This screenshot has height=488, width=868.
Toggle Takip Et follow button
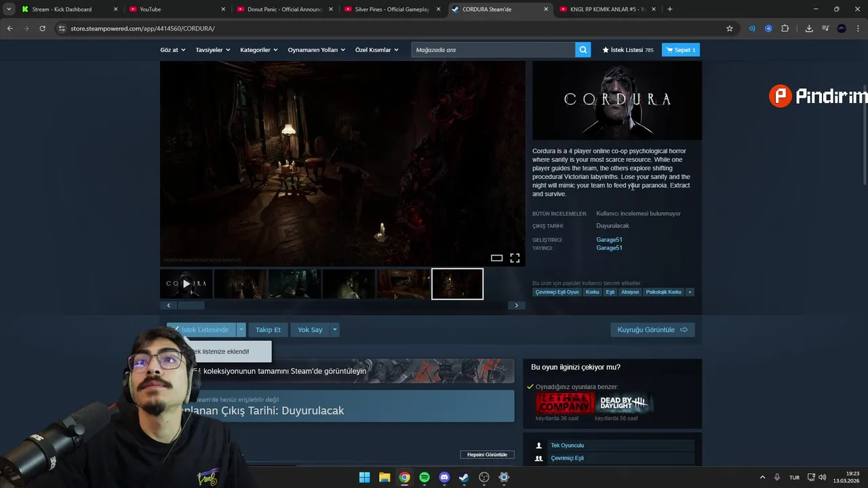(x=268, y=329)
